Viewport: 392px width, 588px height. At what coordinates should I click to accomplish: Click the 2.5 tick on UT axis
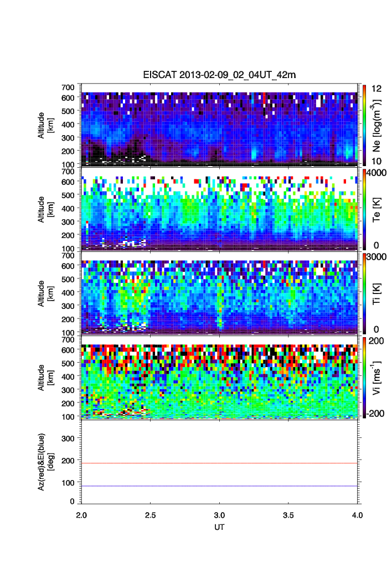coord(151,515)
